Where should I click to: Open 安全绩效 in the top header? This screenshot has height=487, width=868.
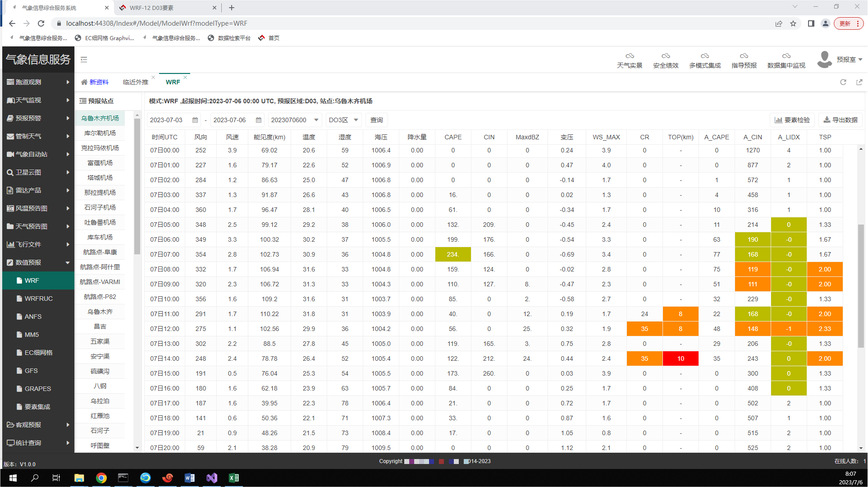pos(666,60)
